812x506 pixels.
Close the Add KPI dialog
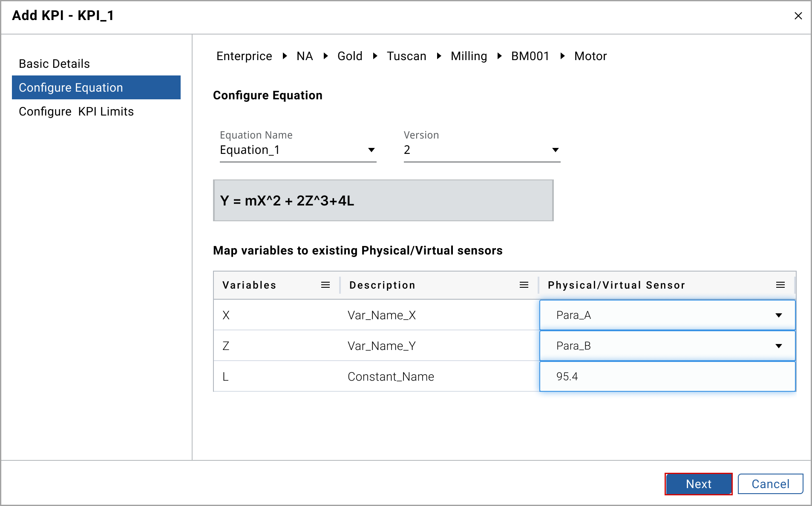[x=798, y=16]
